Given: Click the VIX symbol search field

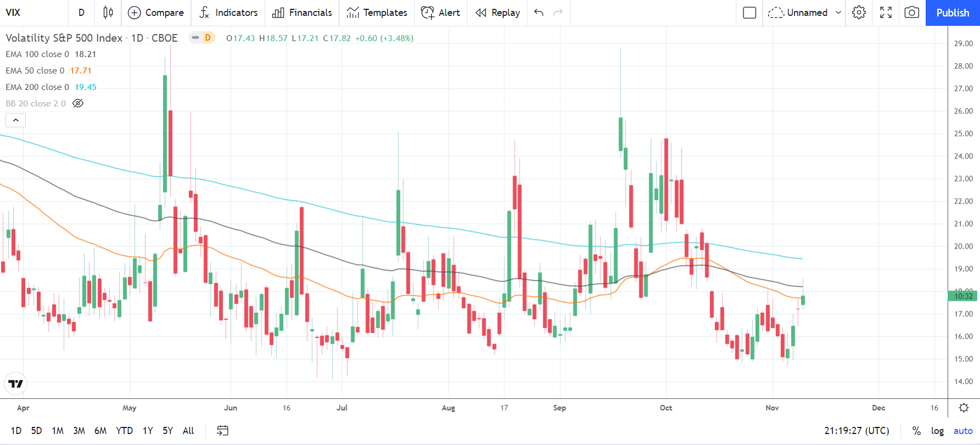Looking at the screenshot, I should (x=33, y=13).
